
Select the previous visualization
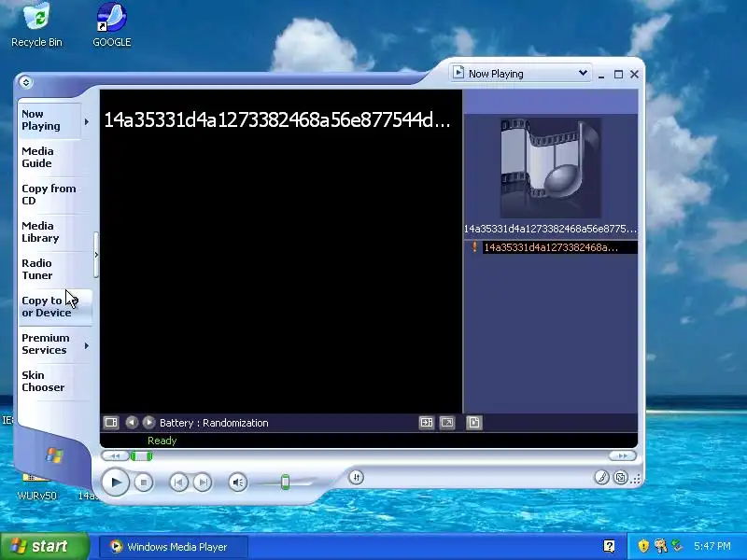click(x=132, y=423)
